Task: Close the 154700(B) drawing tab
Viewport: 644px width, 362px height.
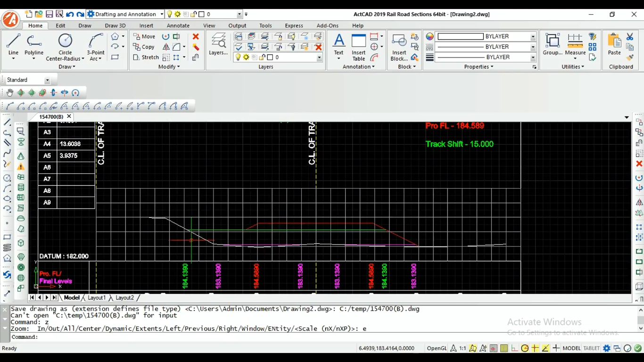Action: tap(69, 116)
